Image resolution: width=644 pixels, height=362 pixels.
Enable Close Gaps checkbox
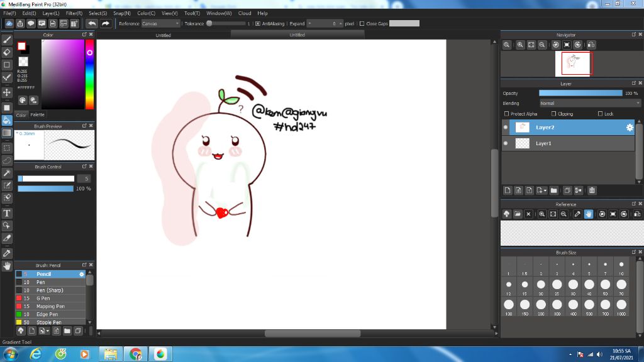tap(362, 24)
